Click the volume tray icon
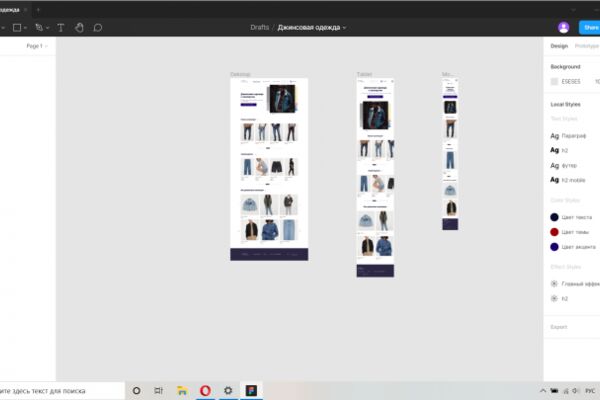The width and height of the screenshot is (600, 400). click(x=576, y=391)
